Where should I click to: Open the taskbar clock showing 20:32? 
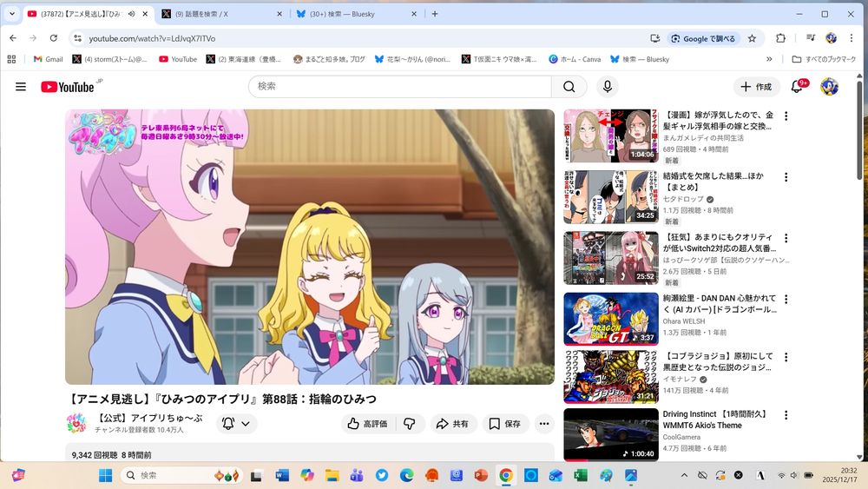click(841, 475)
